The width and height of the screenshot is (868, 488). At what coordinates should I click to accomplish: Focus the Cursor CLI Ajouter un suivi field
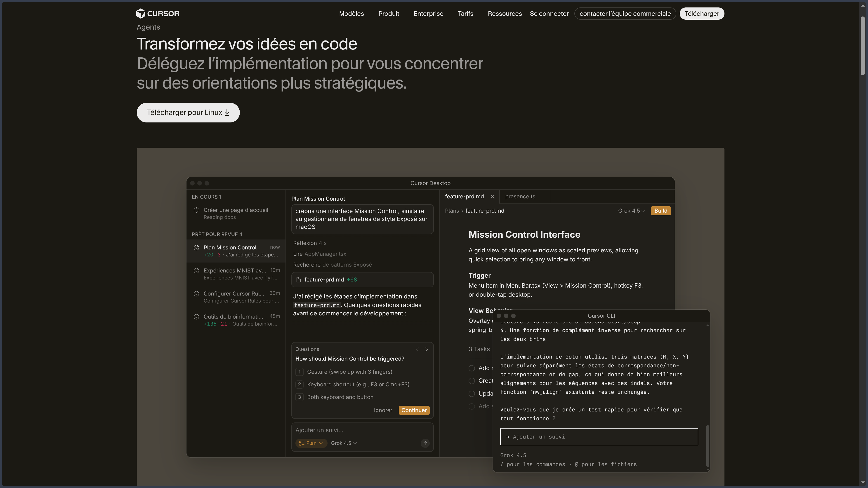point(599,437)
